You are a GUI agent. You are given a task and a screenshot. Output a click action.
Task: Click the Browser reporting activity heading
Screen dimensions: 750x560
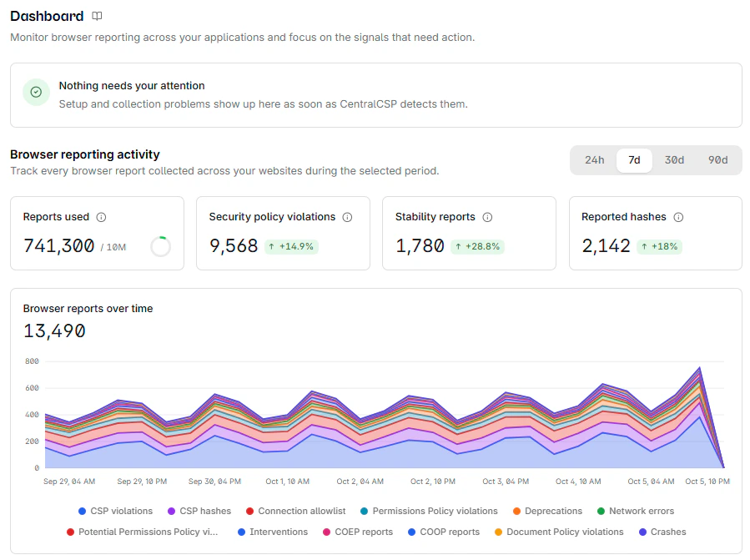pyautogui.click(x=84, y=154)
